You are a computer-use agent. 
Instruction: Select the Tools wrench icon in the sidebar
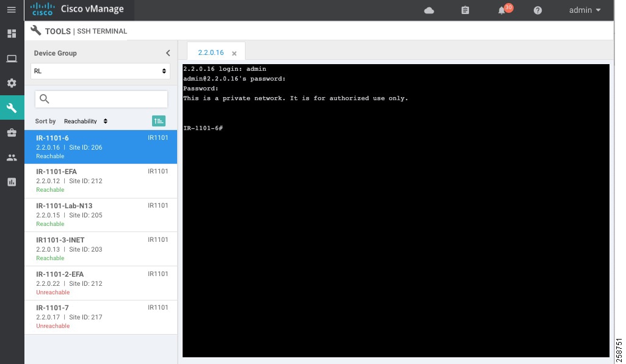[12, 107]
